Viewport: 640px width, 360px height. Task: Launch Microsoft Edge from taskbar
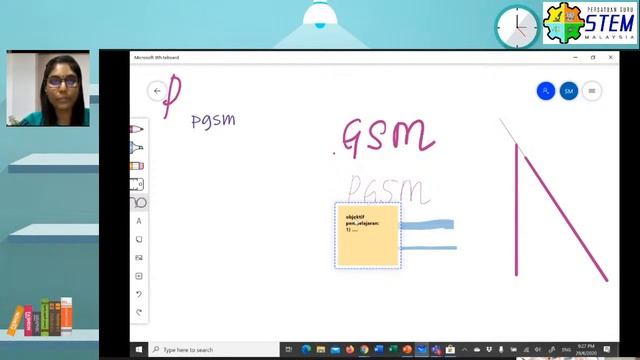[306, 349]
